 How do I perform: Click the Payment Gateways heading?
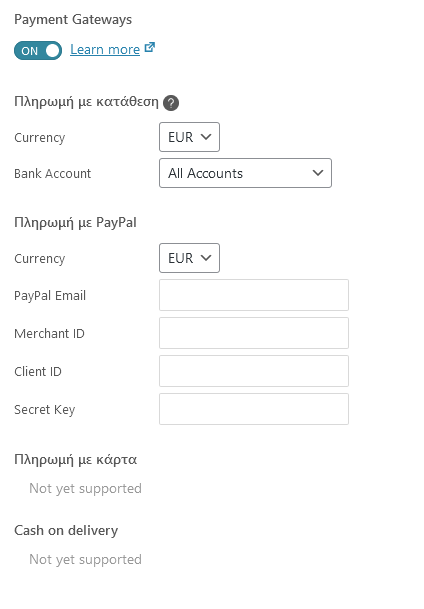[x=73, y=20]
